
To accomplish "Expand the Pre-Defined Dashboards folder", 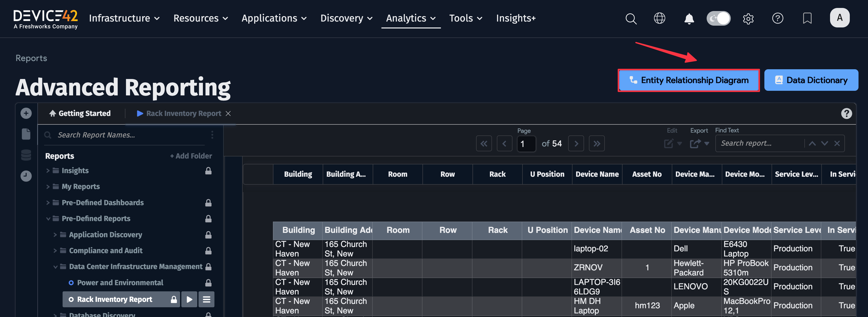I will tap(48, 203).
